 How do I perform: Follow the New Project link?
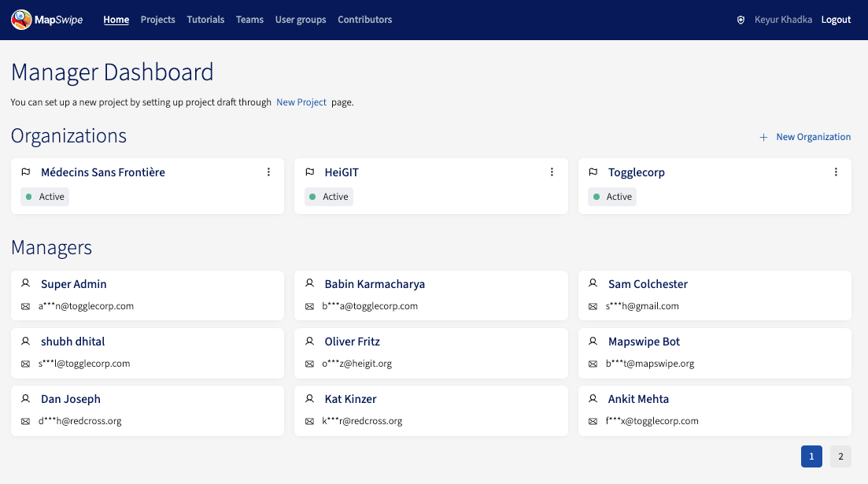click(x=301, y=102)
